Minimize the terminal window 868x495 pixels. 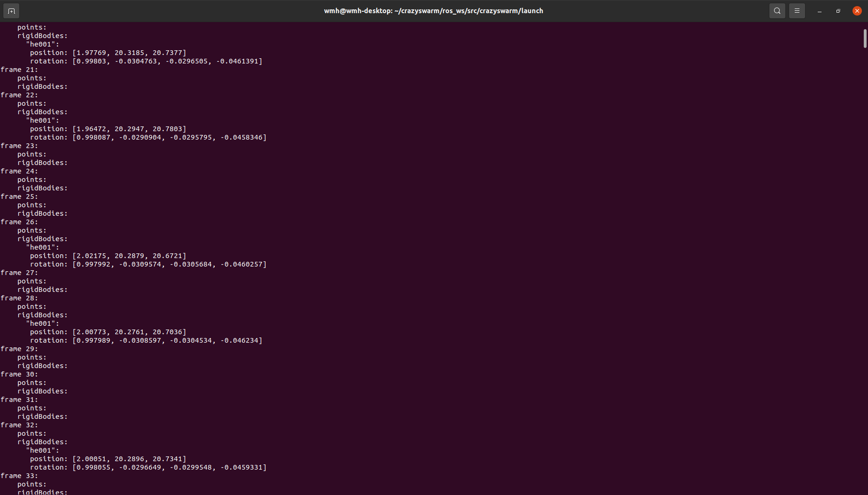point(820,11)
